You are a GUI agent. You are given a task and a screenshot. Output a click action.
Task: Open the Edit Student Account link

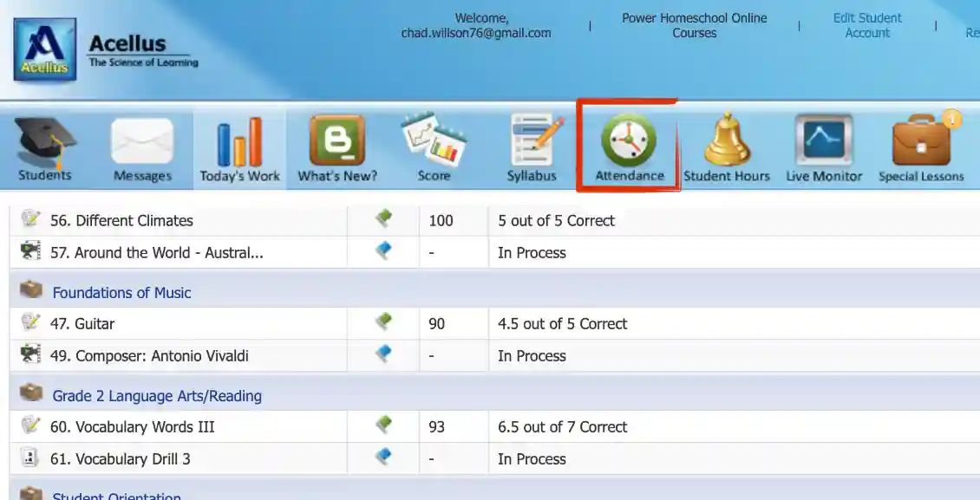tap(867, 26)
